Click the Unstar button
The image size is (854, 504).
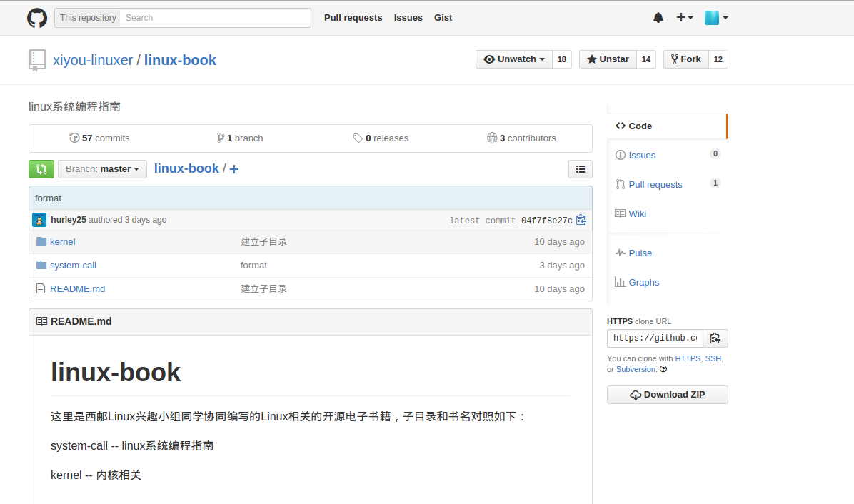(608, 59)
